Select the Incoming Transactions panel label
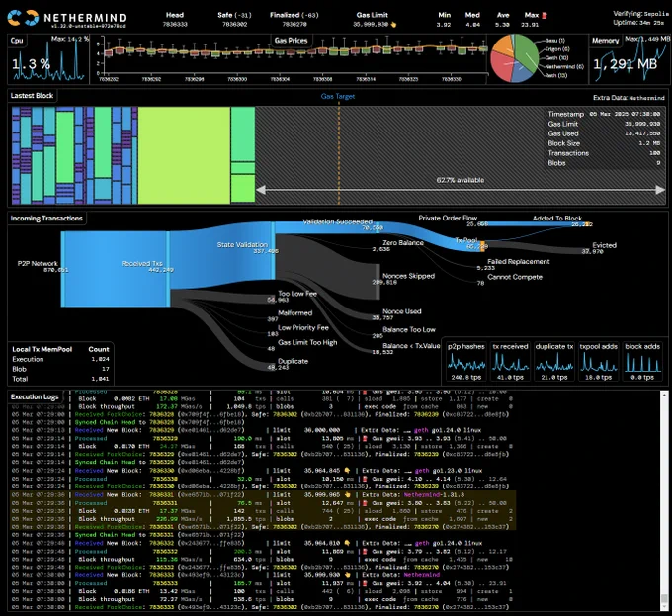 (x=46, y=219)
